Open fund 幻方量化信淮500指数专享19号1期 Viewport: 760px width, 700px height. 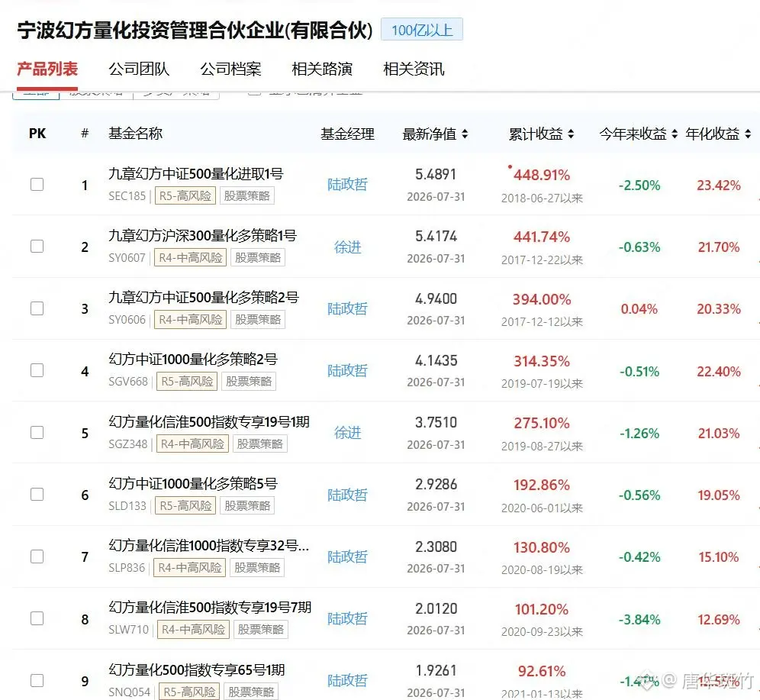point(209,421)
